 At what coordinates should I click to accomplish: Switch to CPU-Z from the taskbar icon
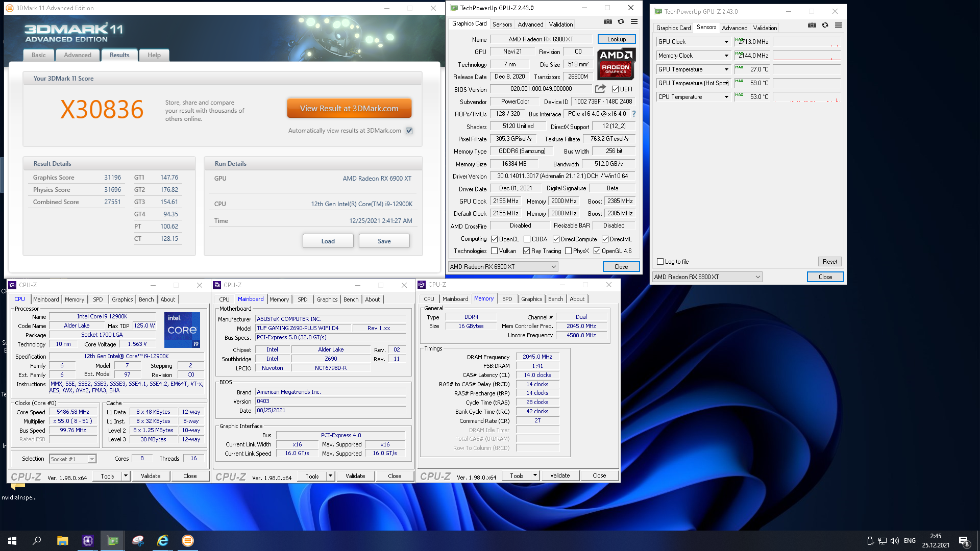[88, 541]
